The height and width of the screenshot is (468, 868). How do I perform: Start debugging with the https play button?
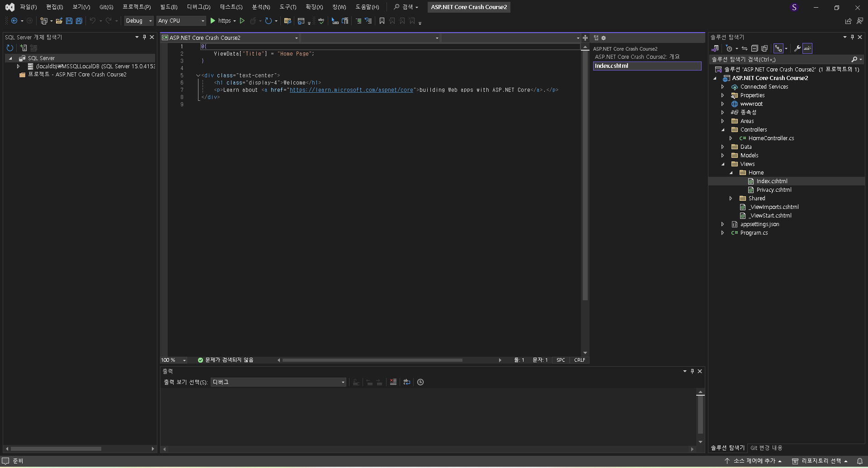tap(213, 21)
